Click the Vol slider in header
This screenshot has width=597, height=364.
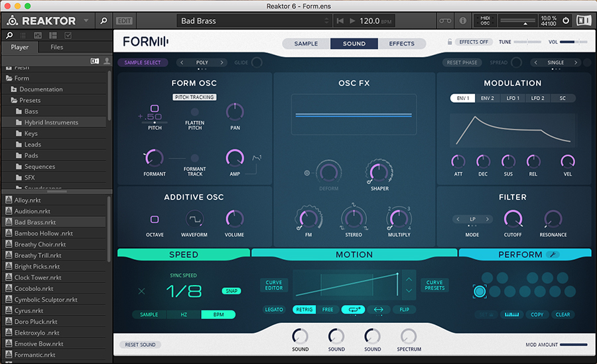[x=573, y=42]
